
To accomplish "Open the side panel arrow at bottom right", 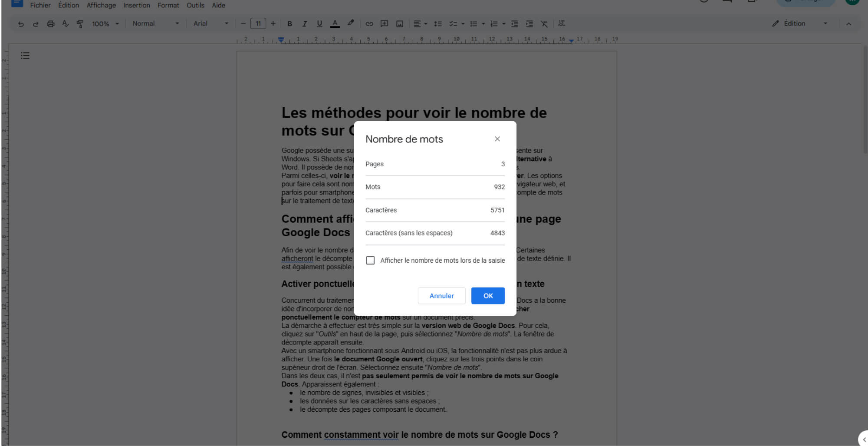I will point(864,439).
